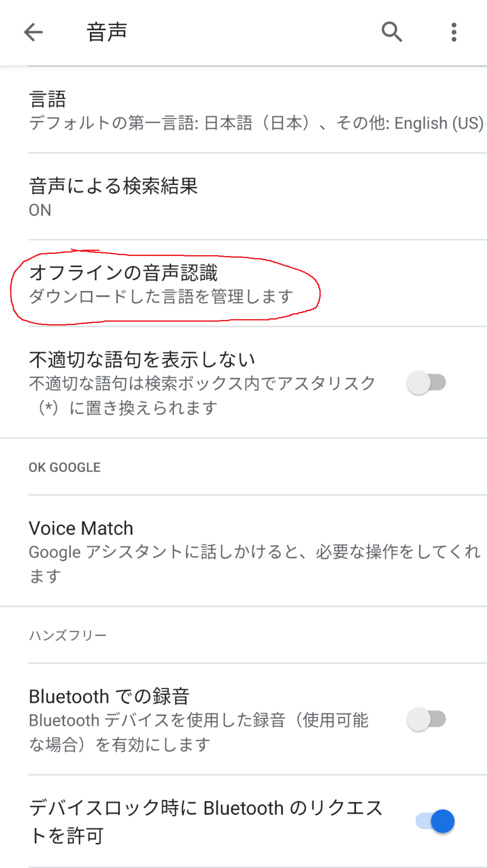Click the 音声 page title

pos(107,32)
